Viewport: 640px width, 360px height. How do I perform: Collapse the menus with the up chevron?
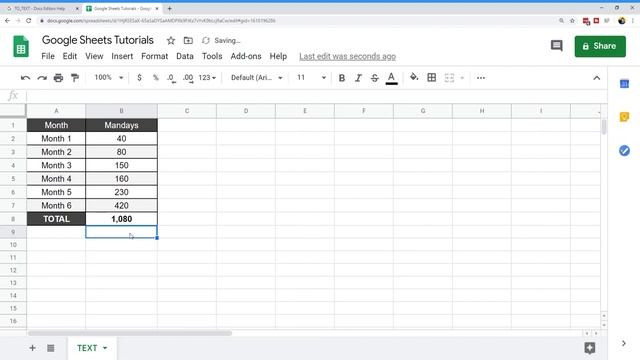click(596, 78)
